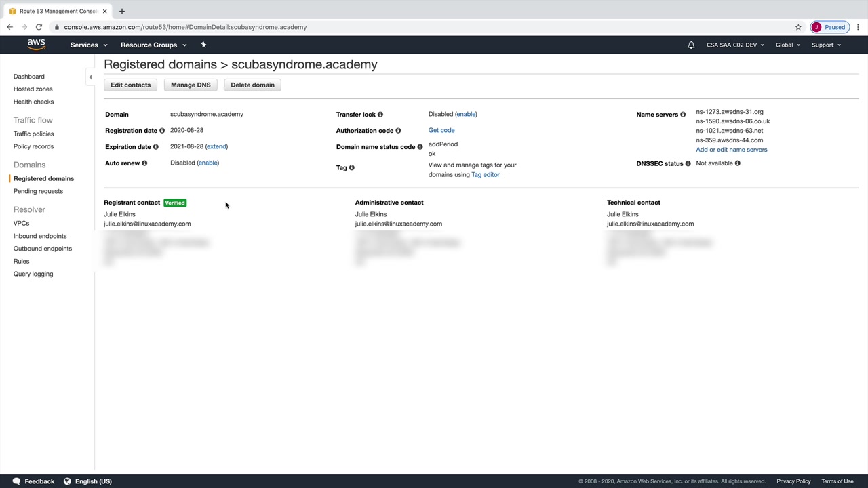
Task: Open Resolver VPCs
Action: click(x=22, y=224)
